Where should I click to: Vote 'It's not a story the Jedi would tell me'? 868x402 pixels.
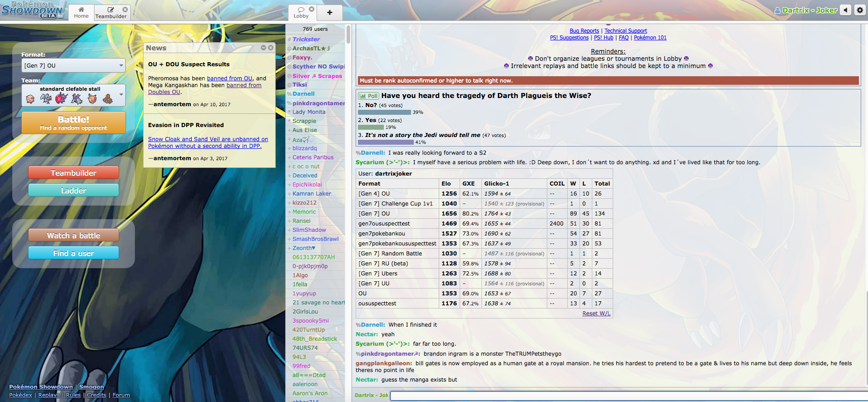click(432, 135)
